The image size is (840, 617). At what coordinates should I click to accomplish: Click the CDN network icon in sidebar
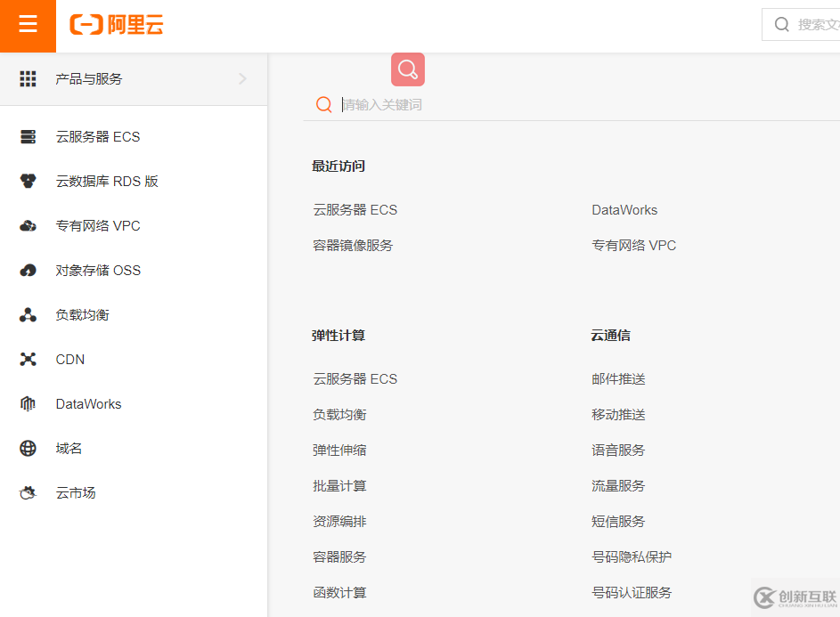coord(28,360)
